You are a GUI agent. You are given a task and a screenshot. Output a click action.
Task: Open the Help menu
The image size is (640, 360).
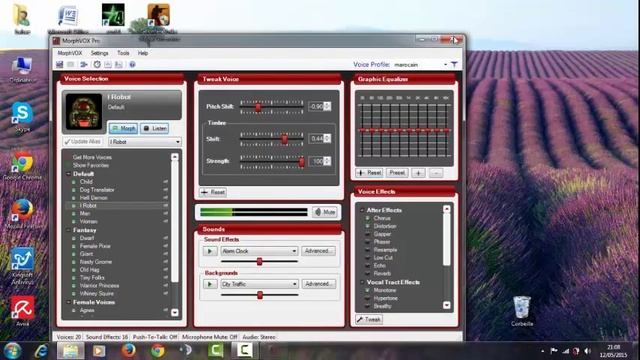tap(142, 53)
